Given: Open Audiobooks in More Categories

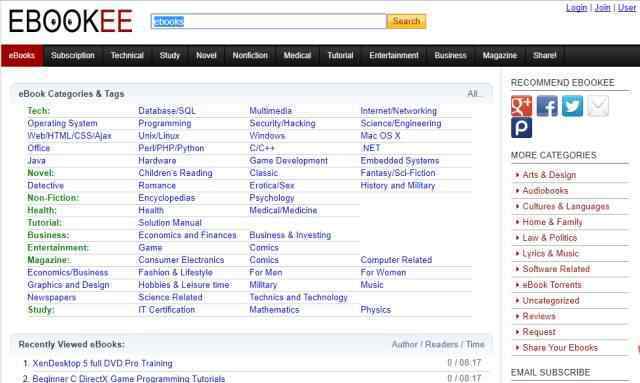Looking at the screenshot, I should pyautogui.click(x=545, y=191).
